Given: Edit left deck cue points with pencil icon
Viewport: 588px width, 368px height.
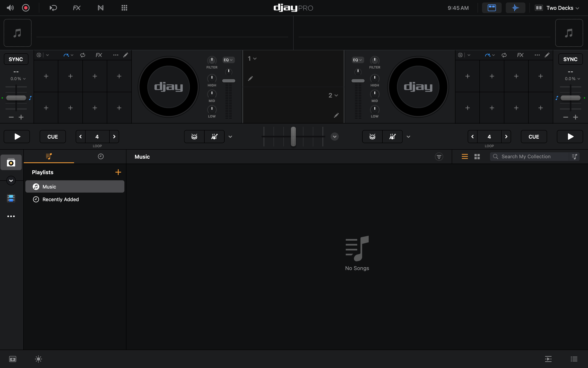Looking at the screenshot, I should 126,55.
